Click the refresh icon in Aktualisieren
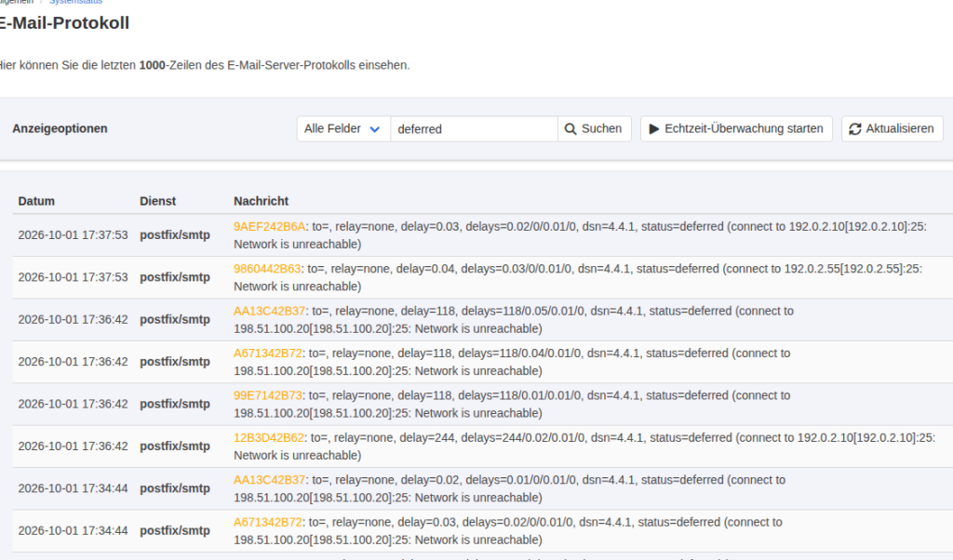The height and width of the screenshot is (560, 953). coord(855,128)
